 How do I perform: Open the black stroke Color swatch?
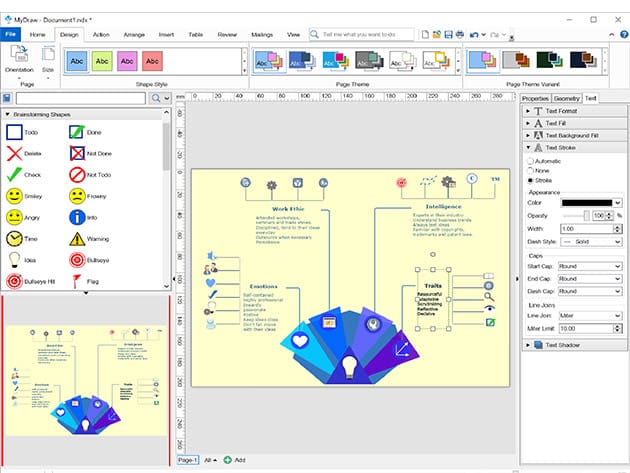[x=591, y=203]
